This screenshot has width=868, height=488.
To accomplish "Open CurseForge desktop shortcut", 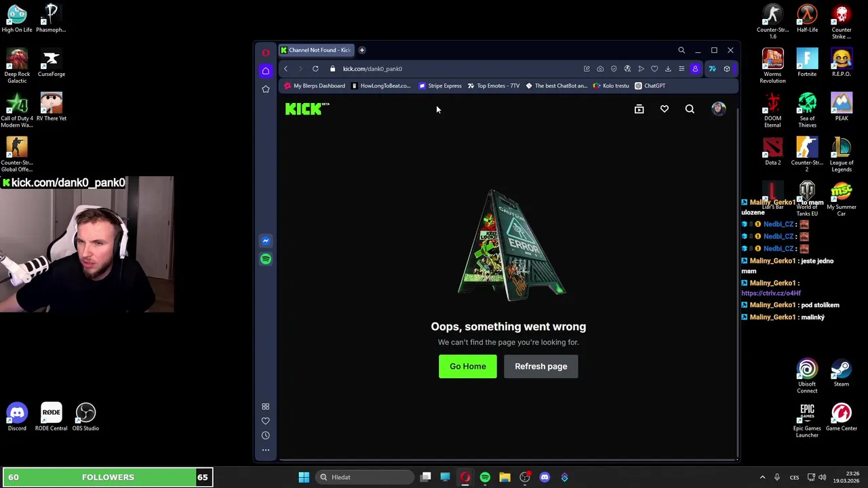I will coord(52,63).
